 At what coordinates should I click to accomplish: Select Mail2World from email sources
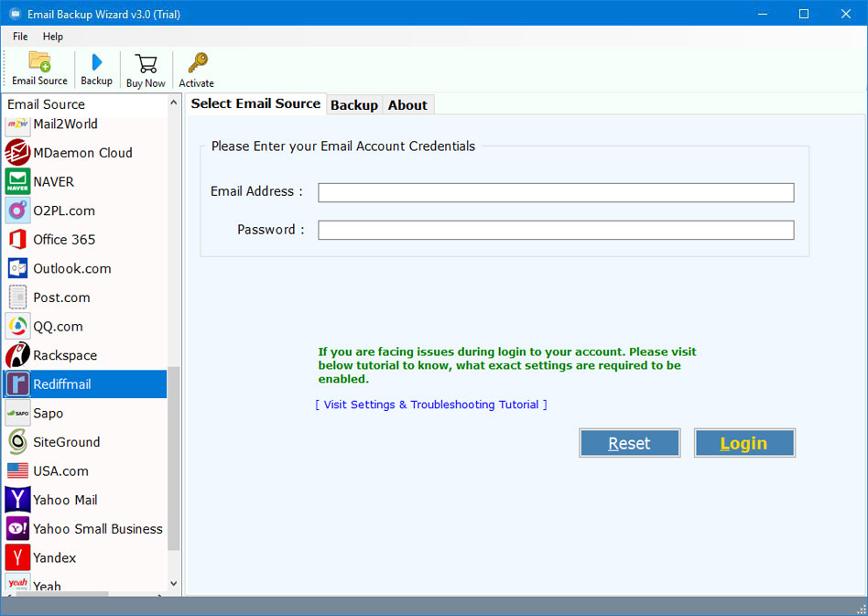[x=69, y=124]
